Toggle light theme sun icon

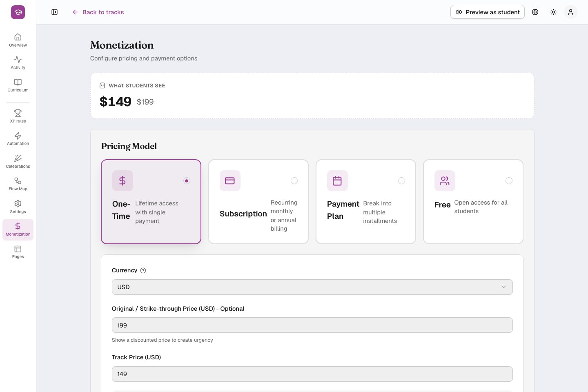pyautogui.click(x=553, y=12)
